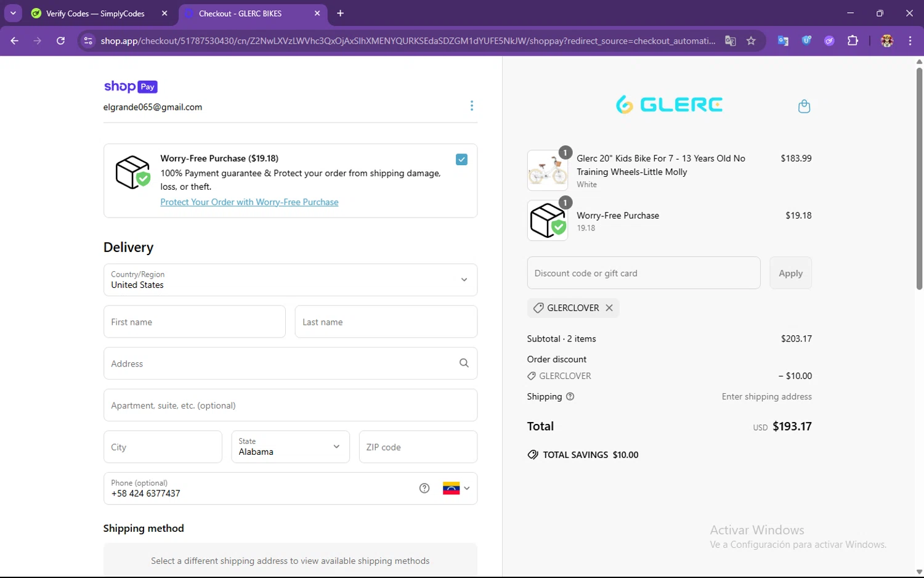Click the translate page icon in address bar
Image resolution: width=924 pixels, height=578 pixels.
point(731,41)
